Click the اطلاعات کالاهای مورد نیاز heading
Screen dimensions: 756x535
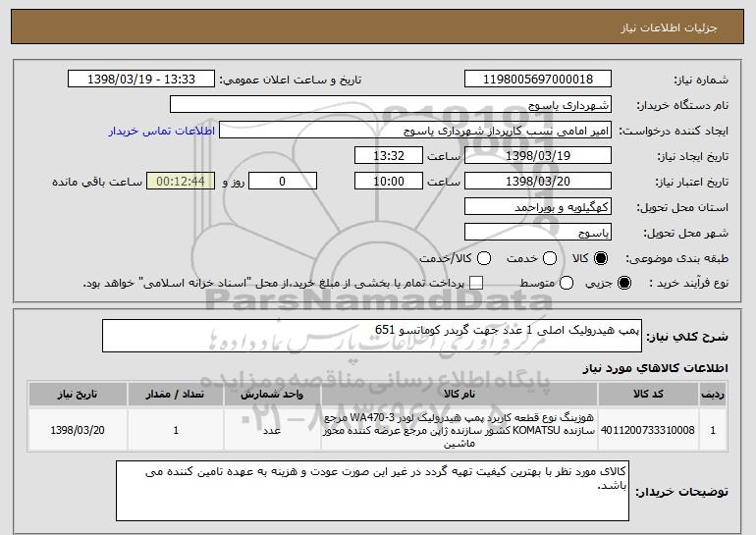[x=655, y=368]
